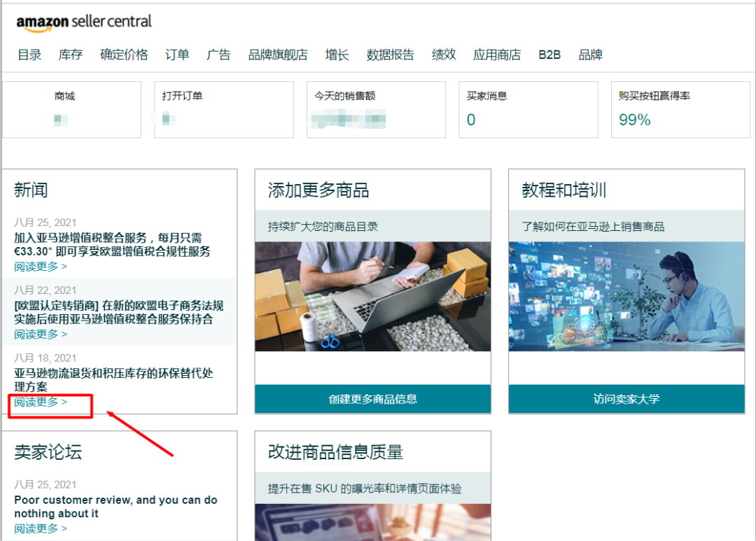Click the 购买按钮赢得率 99% value
756x541 pixels.
[x=634, y=120]
